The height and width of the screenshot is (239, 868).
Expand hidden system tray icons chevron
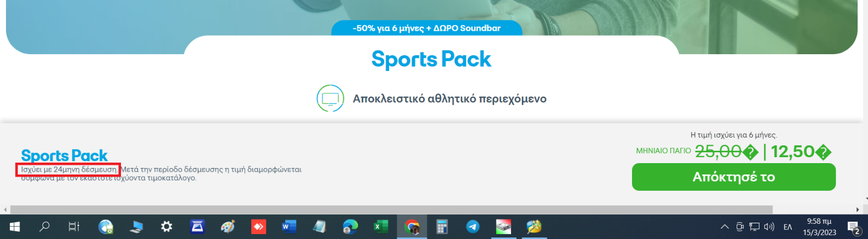[724, 227]
